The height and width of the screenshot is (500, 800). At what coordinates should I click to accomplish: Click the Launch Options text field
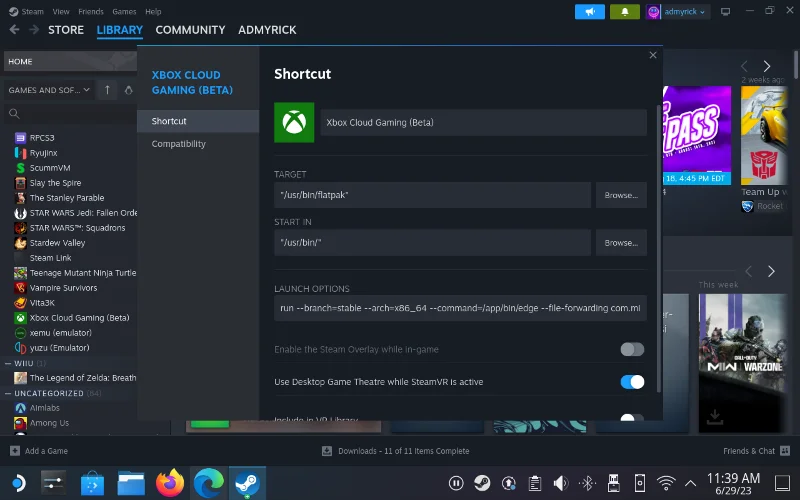pos(460,308)
